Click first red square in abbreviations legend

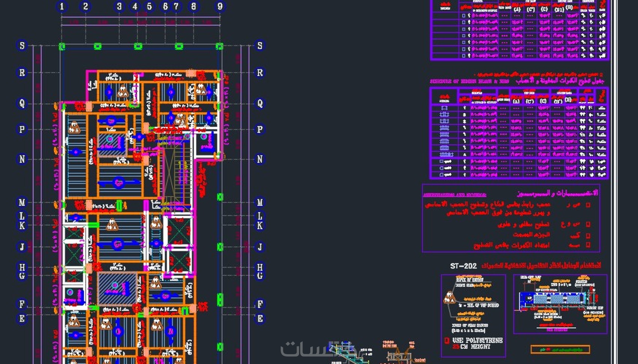[x=588, y=205]
